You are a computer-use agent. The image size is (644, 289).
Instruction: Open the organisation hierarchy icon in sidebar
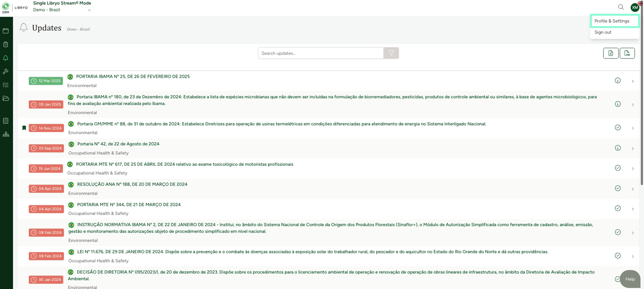(x=6, y=134)
